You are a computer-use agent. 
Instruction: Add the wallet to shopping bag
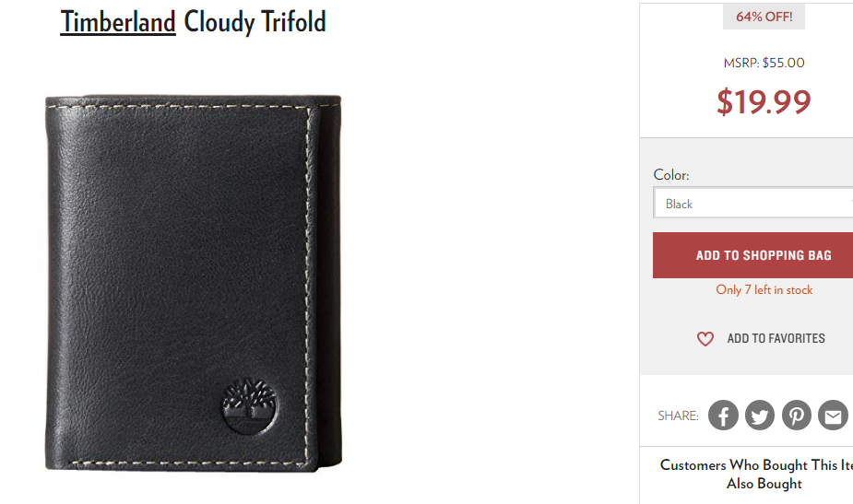(x=753, y=255)
